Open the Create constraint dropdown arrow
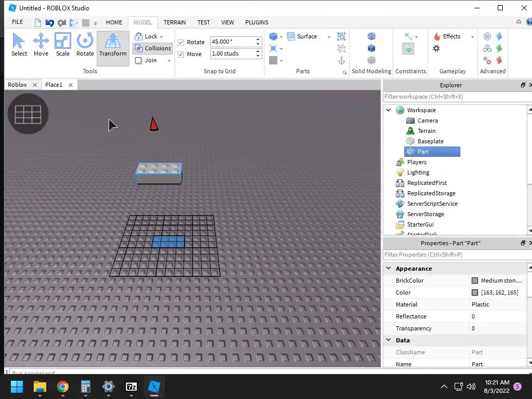The height and width of the screenshot is (399, 532). pyautogui.click(x=416, y=37)
